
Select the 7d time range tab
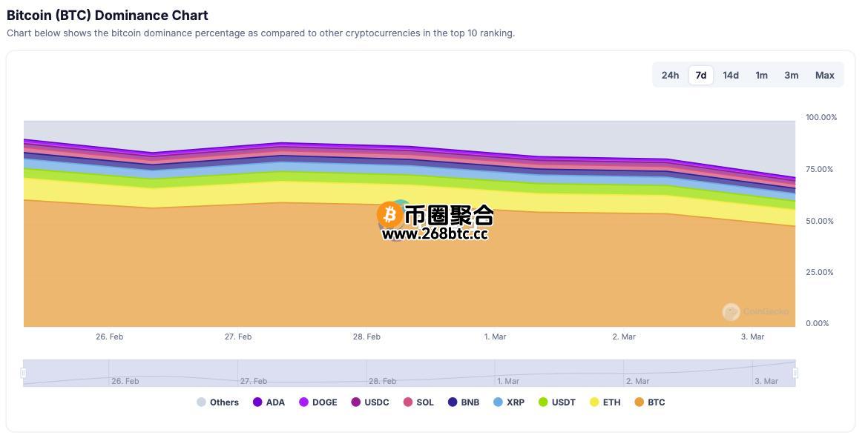pyautogui.click(x=700, y=75)
